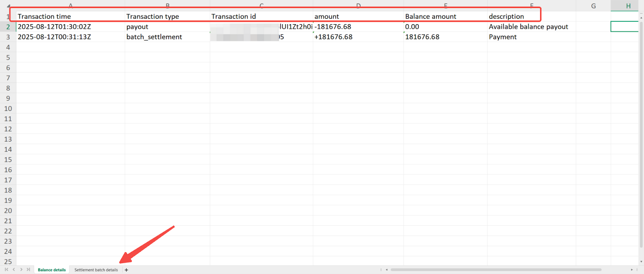The image size is (644, 274).
Task: Select column G header
Action: pos(593,6)
